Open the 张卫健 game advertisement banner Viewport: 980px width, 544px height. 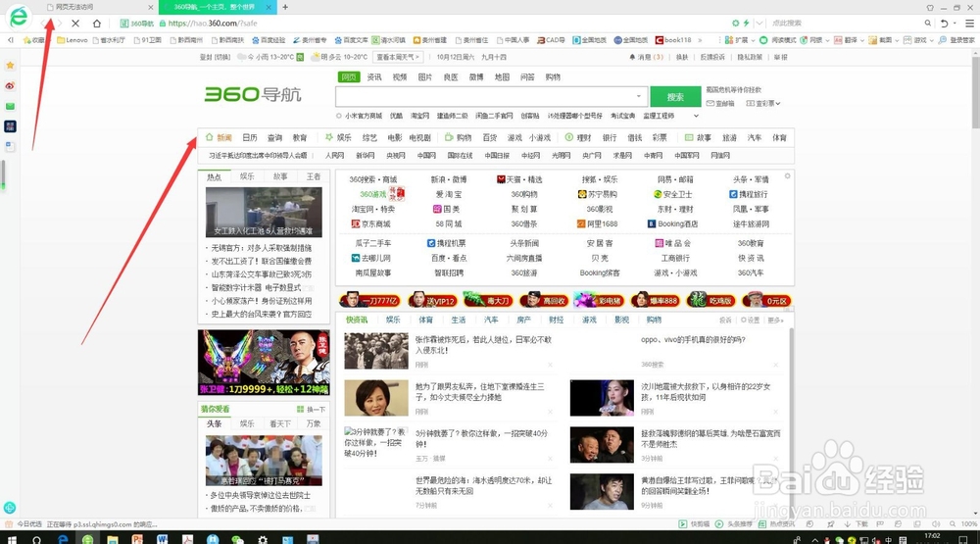click(264, 362)
